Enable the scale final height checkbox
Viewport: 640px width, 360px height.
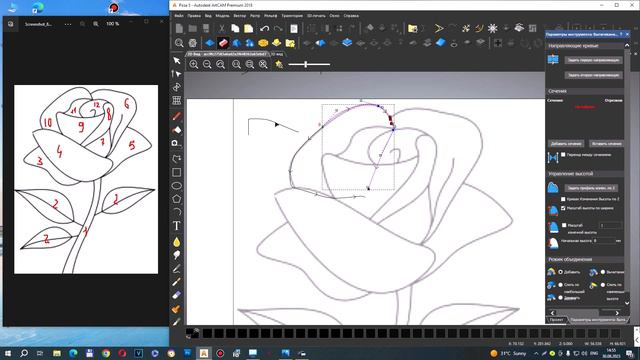pos(564,225)
